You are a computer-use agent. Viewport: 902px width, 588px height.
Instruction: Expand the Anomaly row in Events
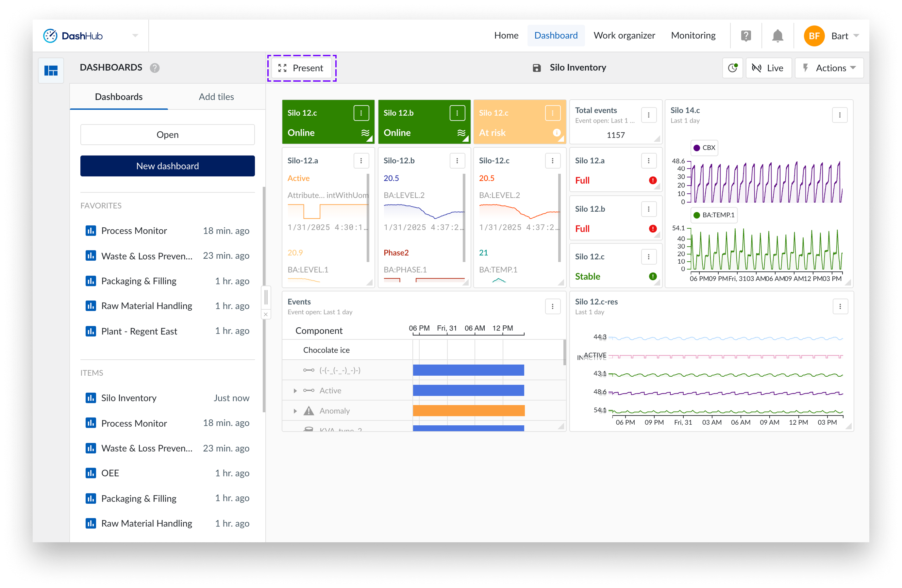(295, 411)
